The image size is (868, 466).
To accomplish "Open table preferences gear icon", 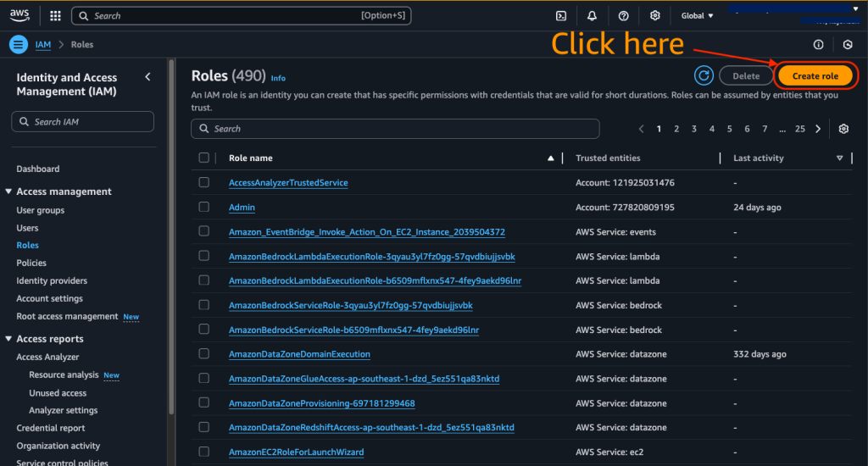I will click(x=843, y=129).
